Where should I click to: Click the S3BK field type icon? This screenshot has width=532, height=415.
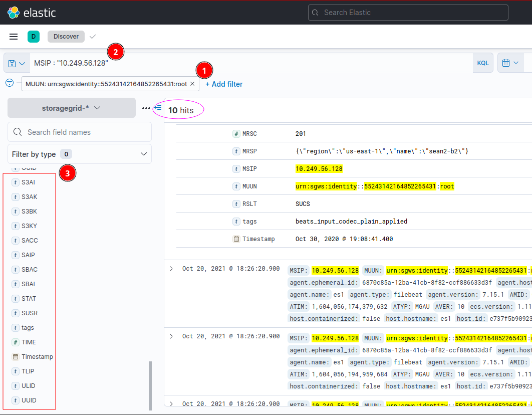(x=15, y=212)
